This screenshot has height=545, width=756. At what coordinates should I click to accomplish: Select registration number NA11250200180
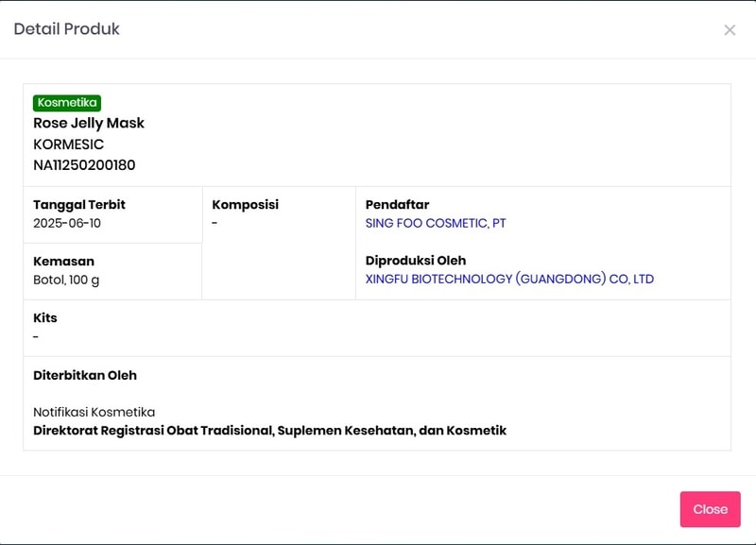click(84, 165)
